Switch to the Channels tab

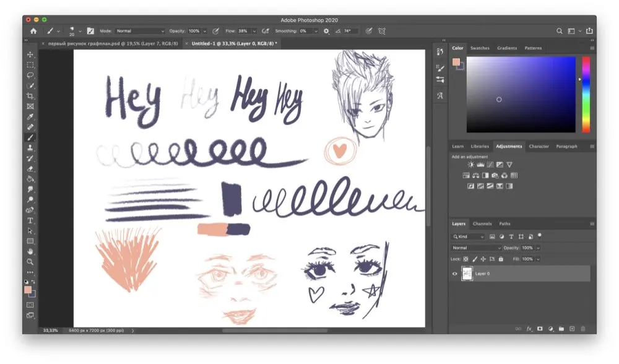[x=482, y=223]
